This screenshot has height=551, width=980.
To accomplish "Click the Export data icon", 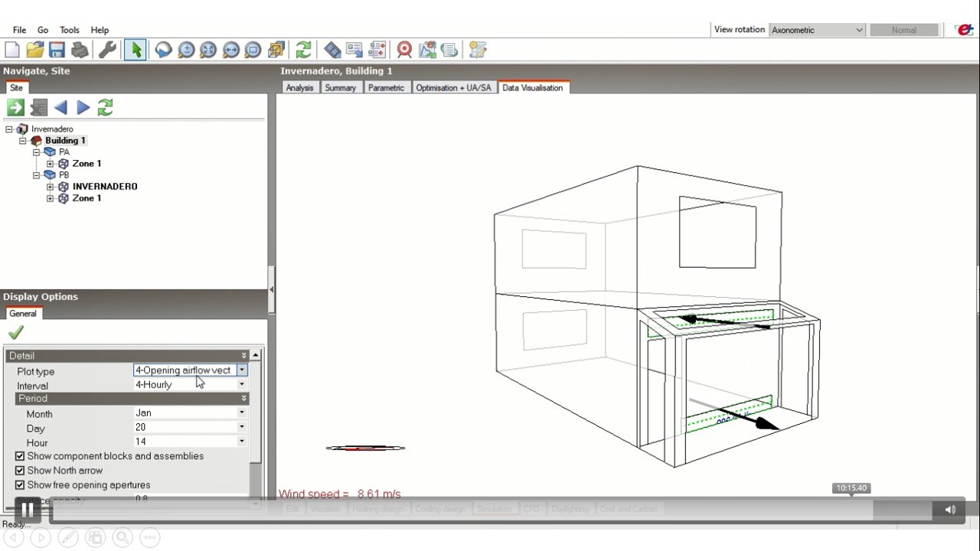I will 354,51.
